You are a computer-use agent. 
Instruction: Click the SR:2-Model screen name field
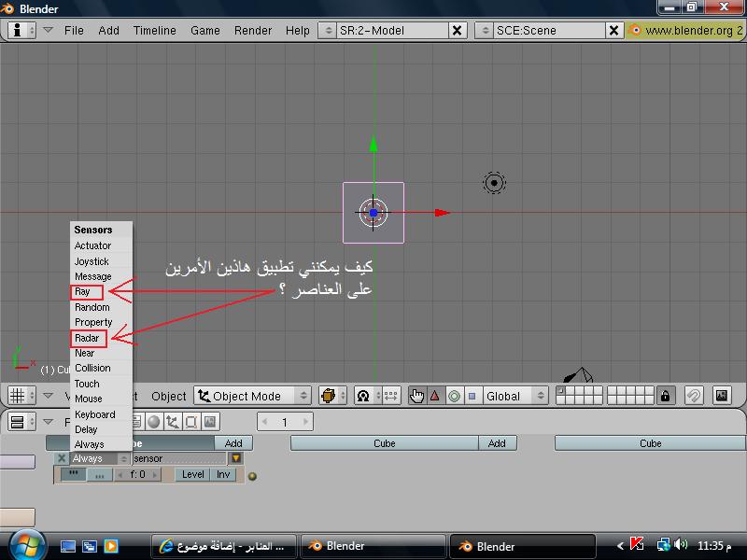point(392,31)
